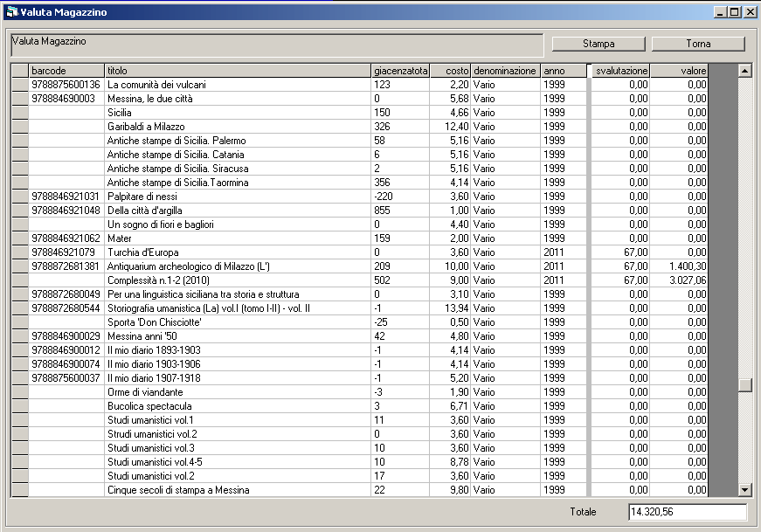The height and width of the screenshot is (532, 761).
Task: Click the Stampa button
Action: [x=598, y=44]
